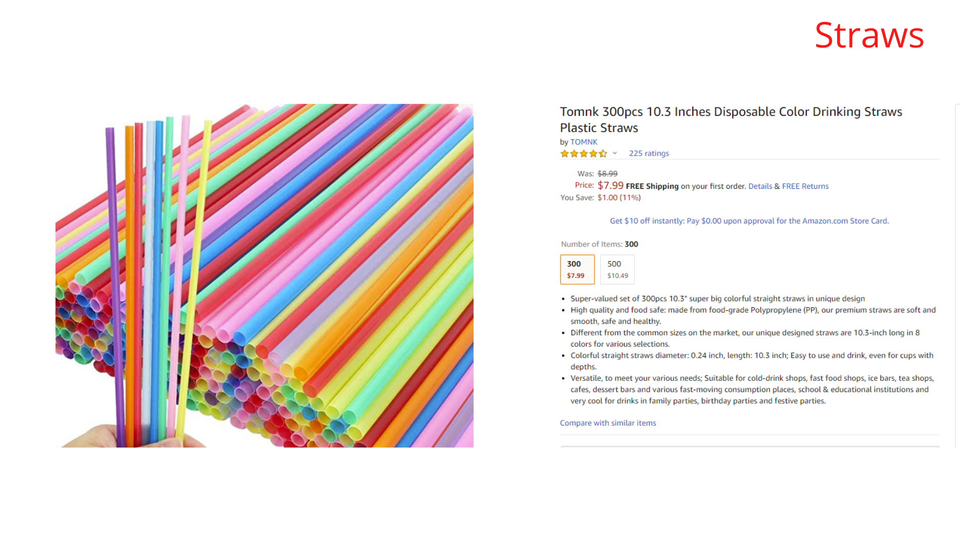Screen dimensions: 980x551
Task: Open Compare with similar items
Action: click(x=608, y=423)
